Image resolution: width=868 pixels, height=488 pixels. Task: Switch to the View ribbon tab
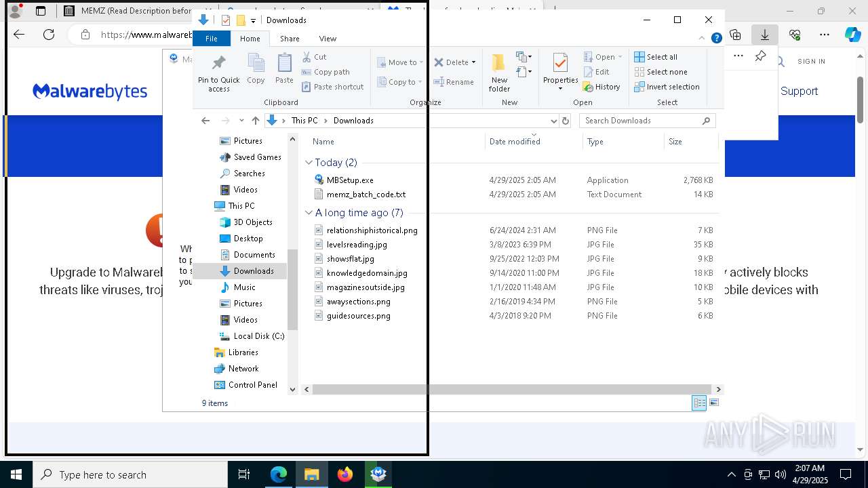point(328,39)
